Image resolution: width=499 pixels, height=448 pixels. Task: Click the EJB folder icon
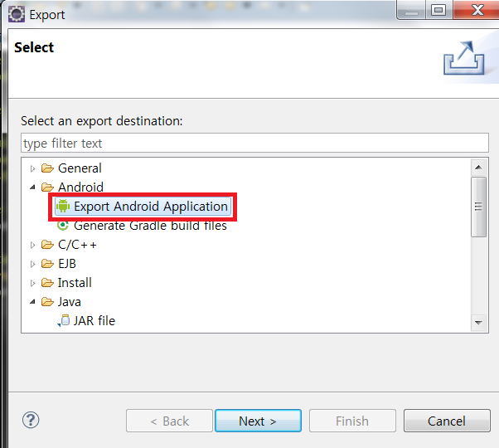(x=47, y=264)
